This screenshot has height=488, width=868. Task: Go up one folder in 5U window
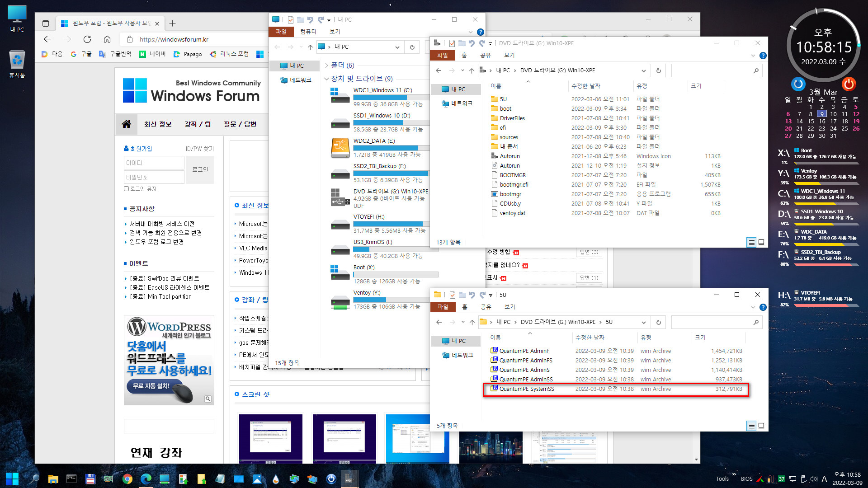[x=472, y=322]
